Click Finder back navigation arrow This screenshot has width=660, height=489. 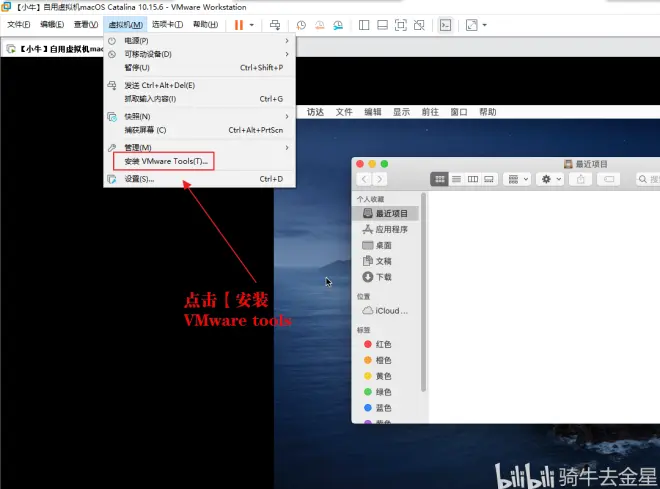click(364, 179)
